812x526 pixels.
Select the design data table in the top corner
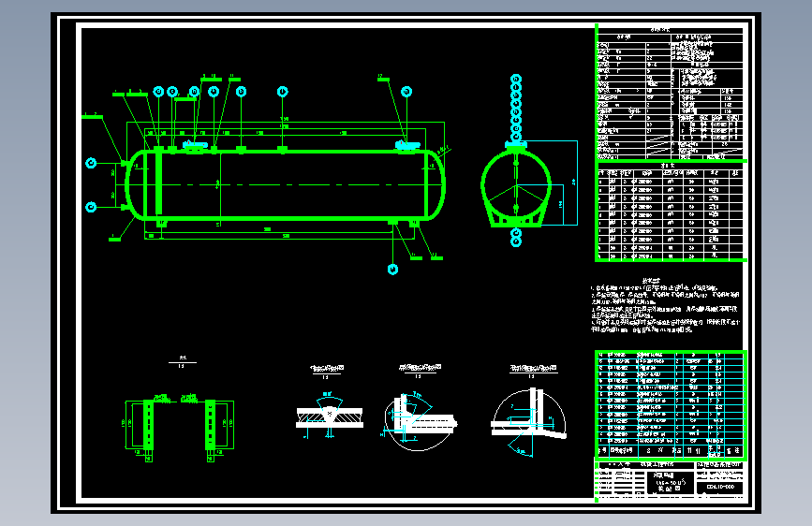point(670,93)
